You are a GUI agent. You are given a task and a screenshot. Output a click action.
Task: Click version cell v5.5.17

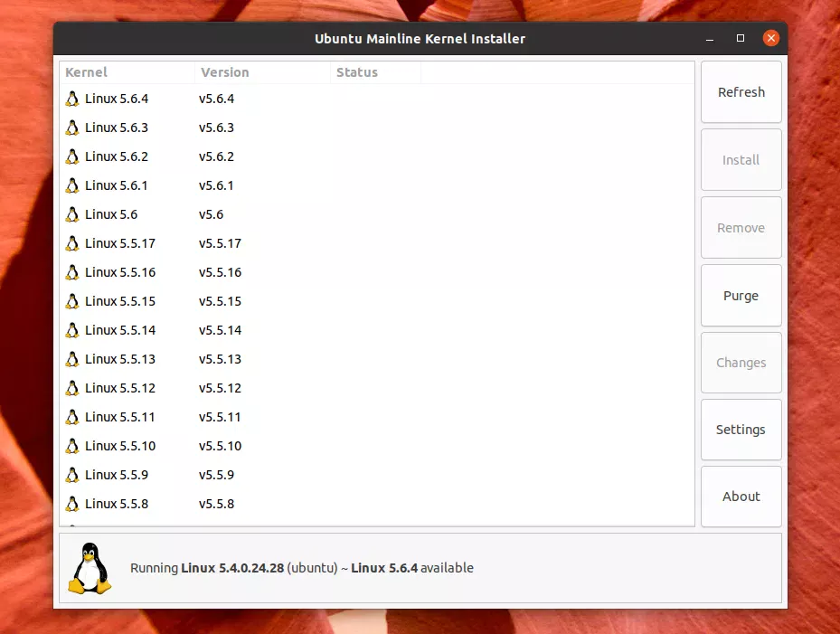coord(221,243)
